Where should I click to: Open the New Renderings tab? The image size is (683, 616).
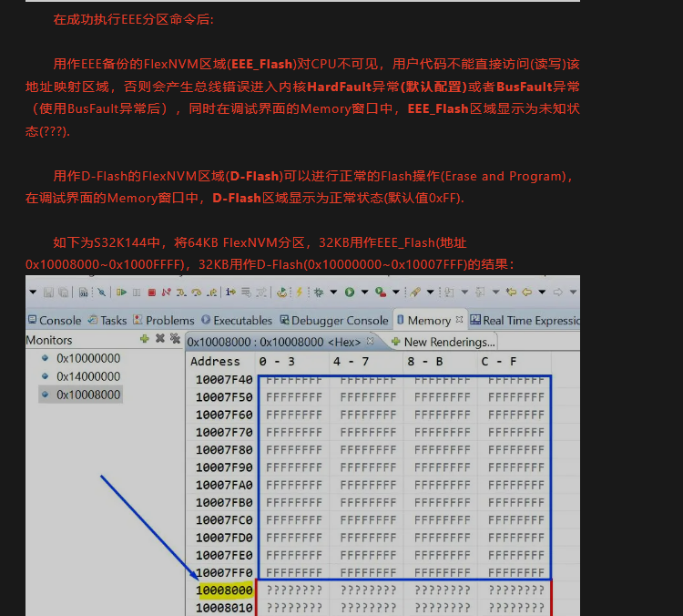pos(443,343)
